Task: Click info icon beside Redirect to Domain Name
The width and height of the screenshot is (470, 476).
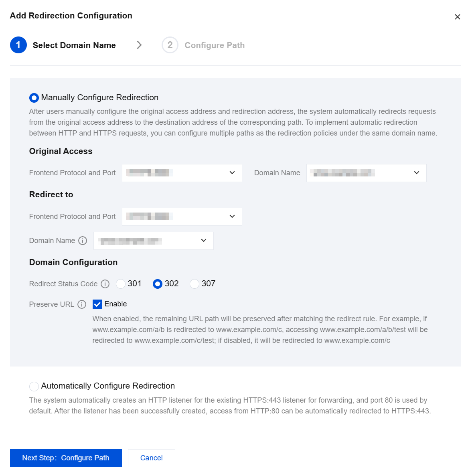Action: click(x=83, y=241)
